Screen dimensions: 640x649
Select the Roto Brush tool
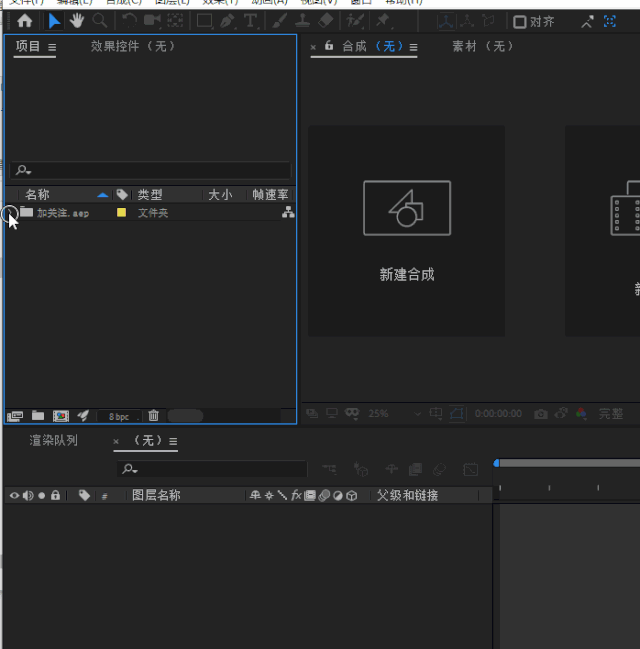pyautogui.click(x=355, y=21)
